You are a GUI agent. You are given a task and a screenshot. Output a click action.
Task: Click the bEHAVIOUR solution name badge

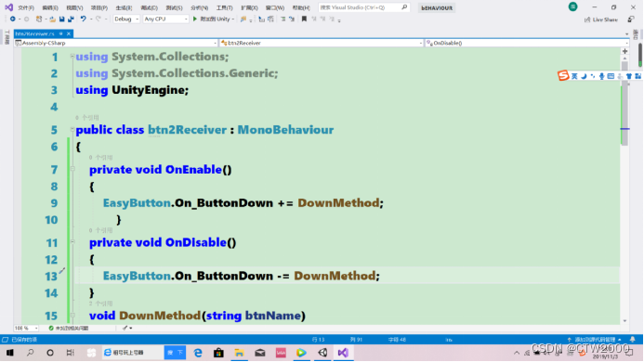click(x=437, y=7)
